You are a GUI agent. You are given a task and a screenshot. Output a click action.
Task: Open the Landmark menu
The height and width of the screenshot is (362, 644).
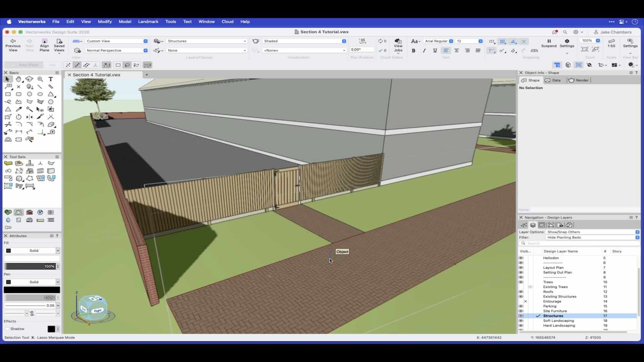[x=148, y=21]
